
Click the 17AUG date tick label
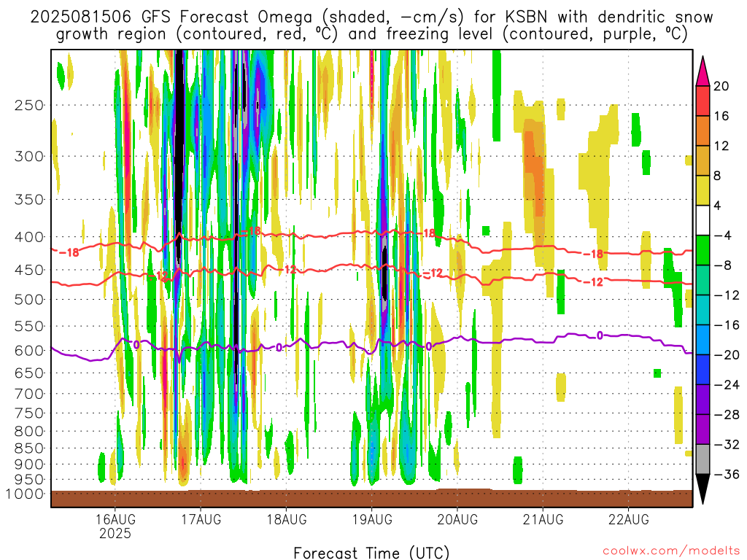[201, 519]
